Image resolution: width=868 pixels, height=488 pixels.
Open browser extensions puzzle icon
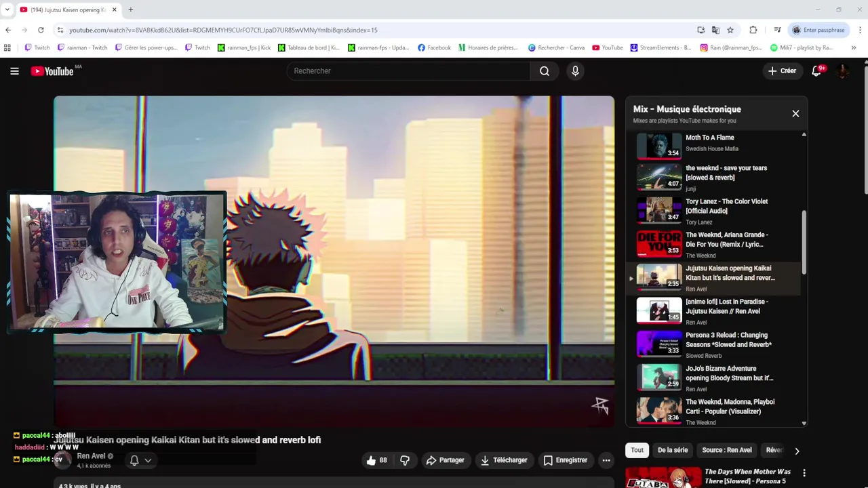pos(753,30)
